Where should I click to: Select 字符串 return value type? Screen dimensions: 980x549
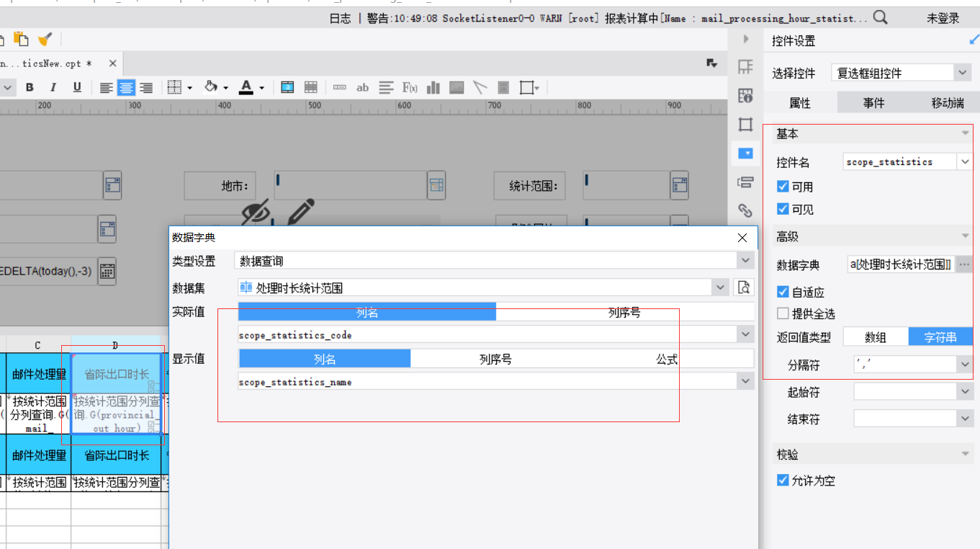pos(940,336)
